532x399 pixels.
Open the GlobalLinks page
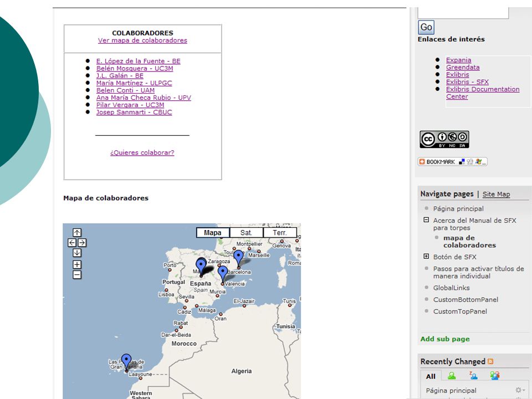tap(452, 288)
